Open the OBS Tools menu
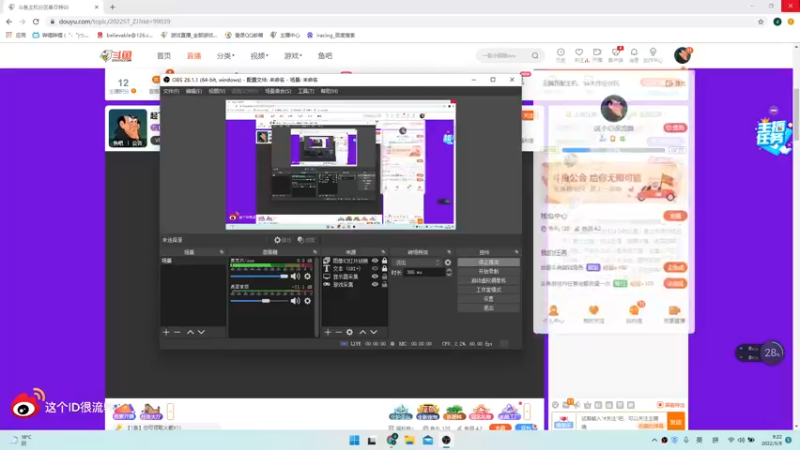The height and width of the screenshot is (450, 800). 306,91
